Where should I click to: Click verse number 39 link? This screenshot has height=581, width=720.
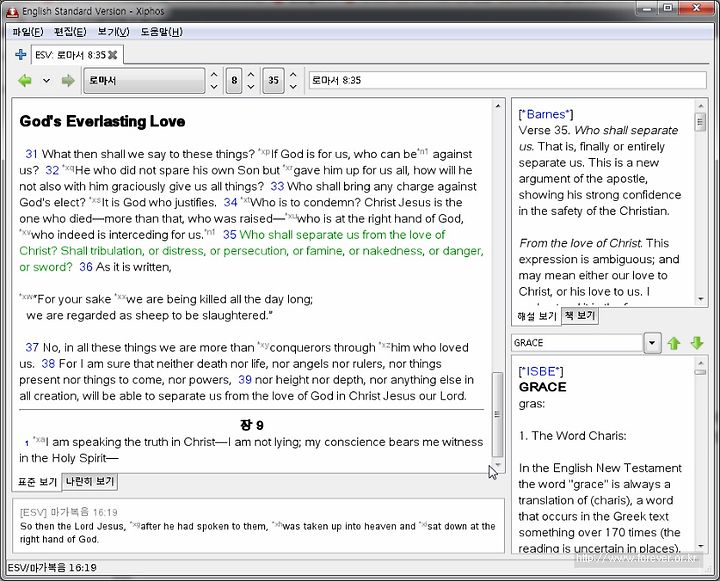pos(245,380)
